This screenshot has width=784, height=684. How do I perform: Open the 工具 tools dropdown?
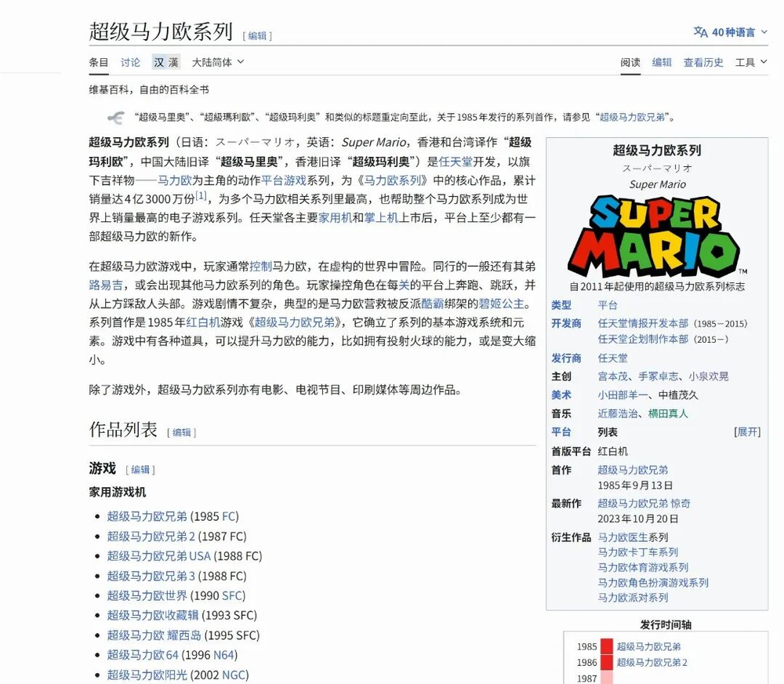click(751, 62)
